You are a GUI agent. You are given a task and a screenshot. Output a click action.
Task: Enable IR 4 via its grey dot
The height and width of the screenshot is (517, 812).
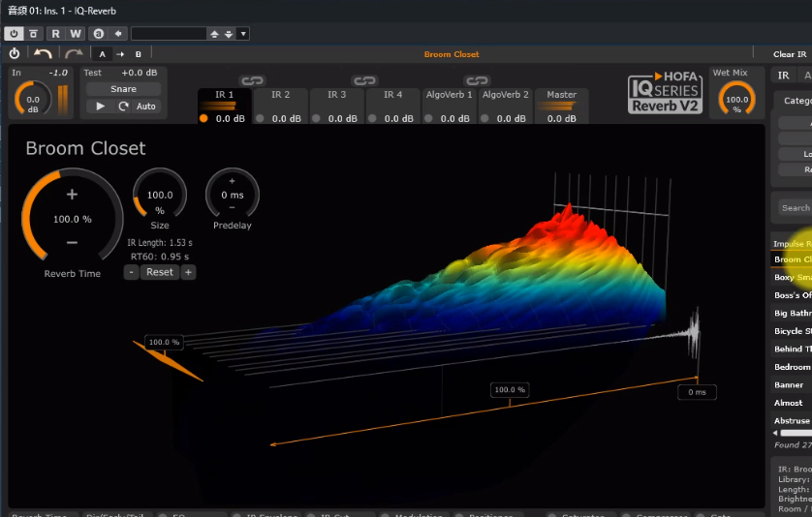tap(372, 118)
